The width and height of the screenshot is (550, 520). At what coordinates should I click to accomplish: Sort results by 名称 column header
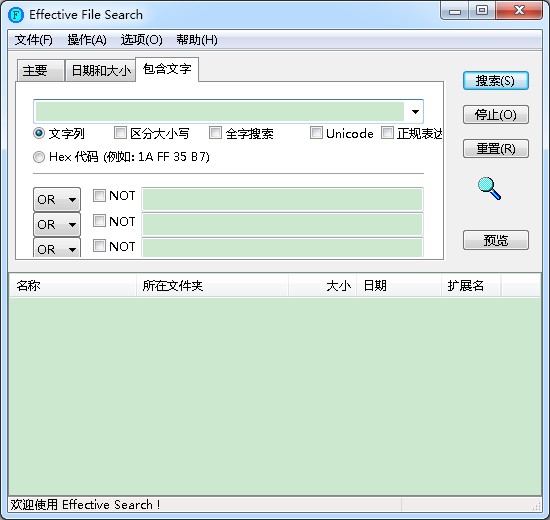tap(73, 286)
